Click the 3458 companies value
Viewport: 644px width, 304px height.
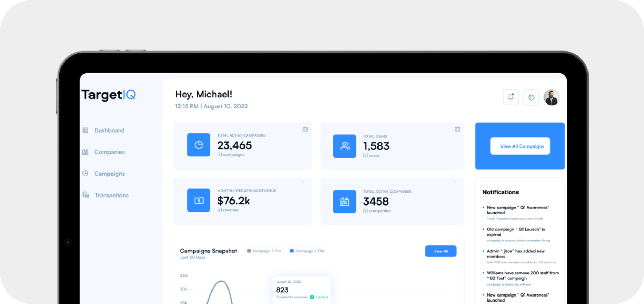[x=376, y=202]
